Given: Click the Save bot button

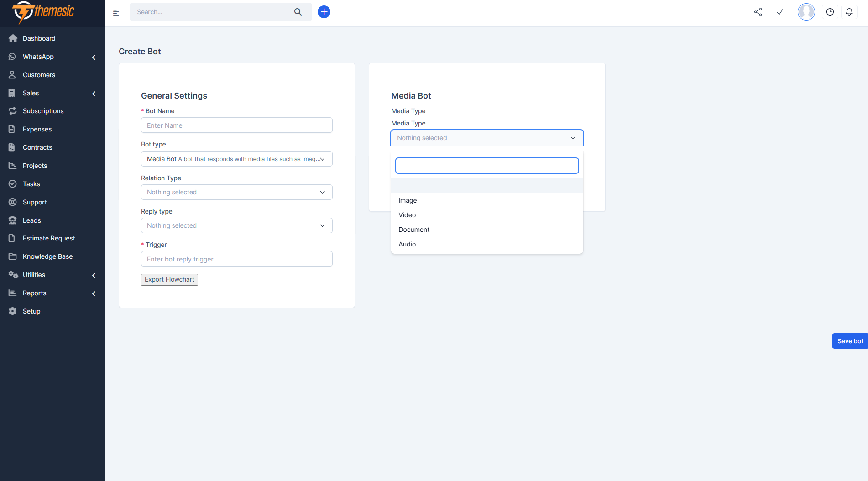Looking at the screenshot, I should pyautogui.click(x=850, y=341).
